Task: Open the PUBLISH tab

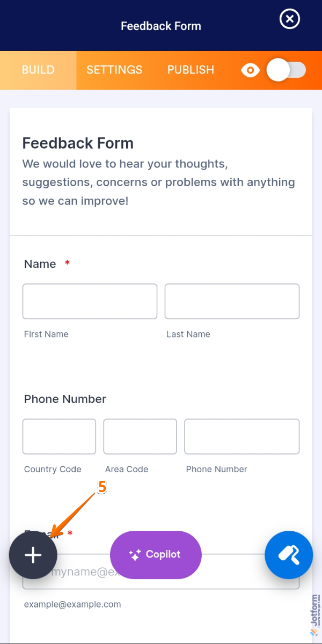Action: pos(191,70)
